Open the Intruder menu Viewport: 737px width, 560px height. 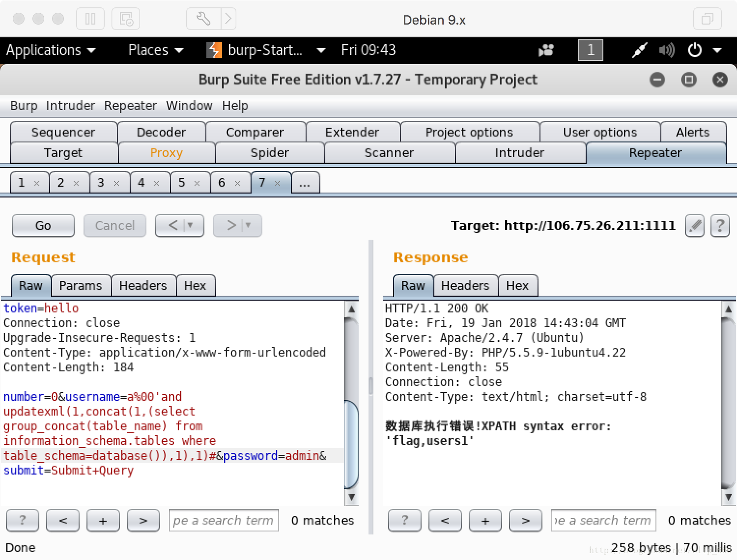point(71,106)
